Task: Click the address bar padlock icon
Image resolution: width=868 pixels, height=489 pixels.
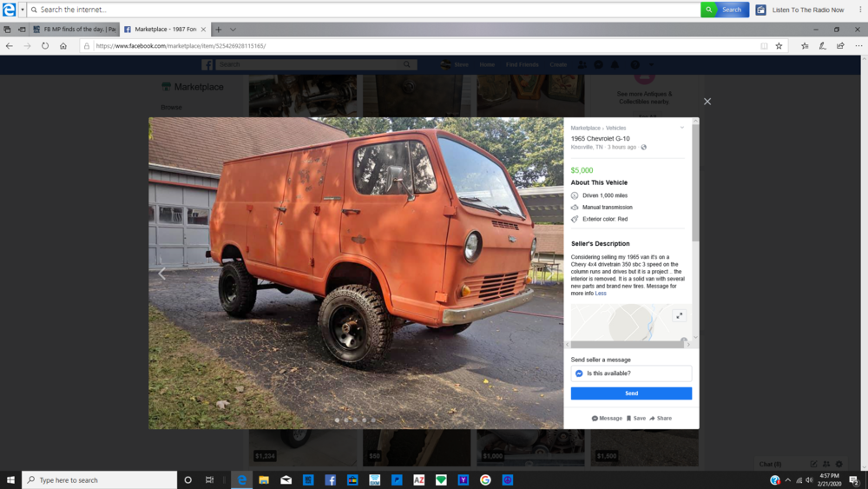Action: pos(87,46)
